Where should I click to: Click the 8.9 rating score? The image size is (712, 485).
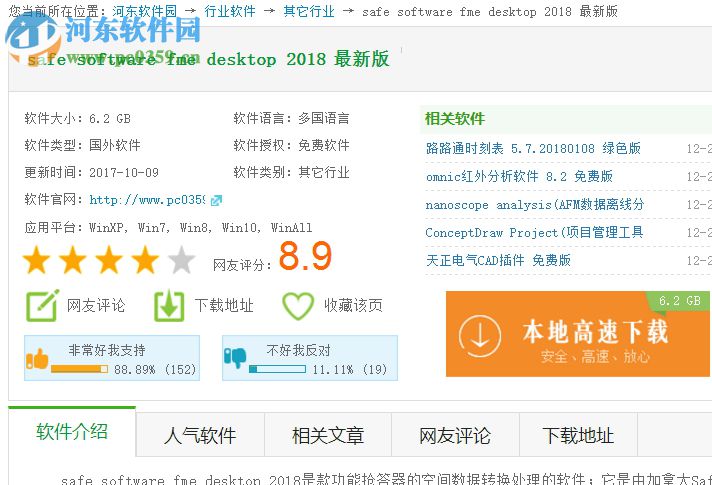click(305, 256)
